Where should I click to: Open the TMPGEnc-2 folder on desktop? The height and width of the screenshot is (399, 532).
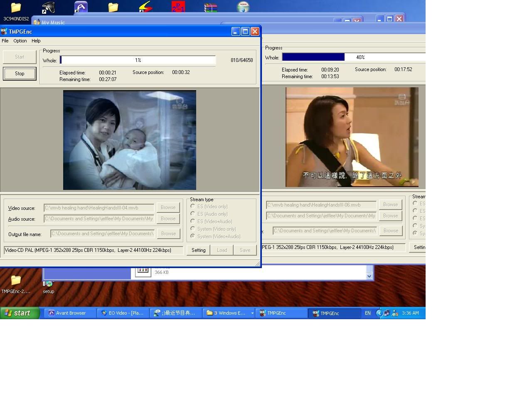point(16,280)
